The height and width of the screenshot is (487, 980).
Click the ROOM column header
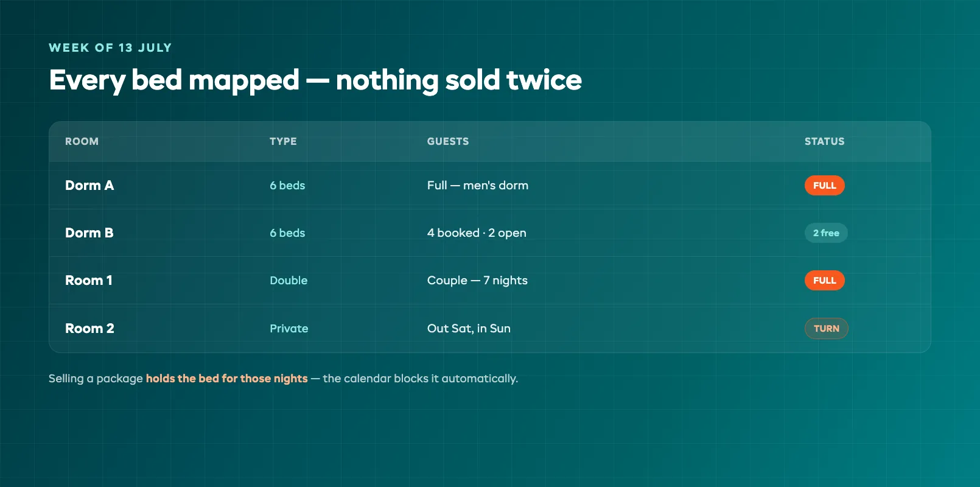82,141
